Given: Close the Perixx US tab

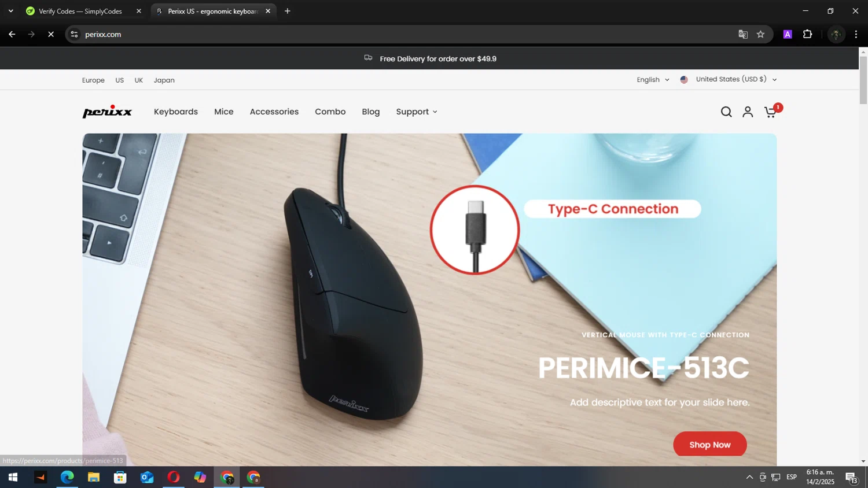Looking at the screenshot, I should (x=268, y=11).
